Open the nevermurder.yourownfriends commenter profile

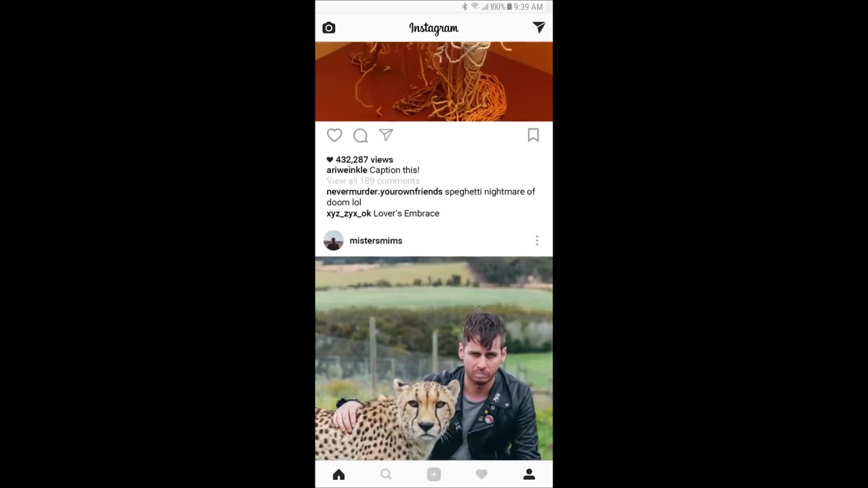coord(384,192)
